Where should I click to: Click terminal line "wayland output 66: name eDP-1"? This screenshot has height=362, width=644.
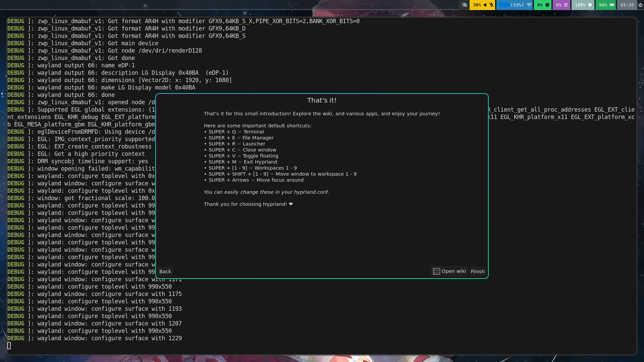(71, 65)
